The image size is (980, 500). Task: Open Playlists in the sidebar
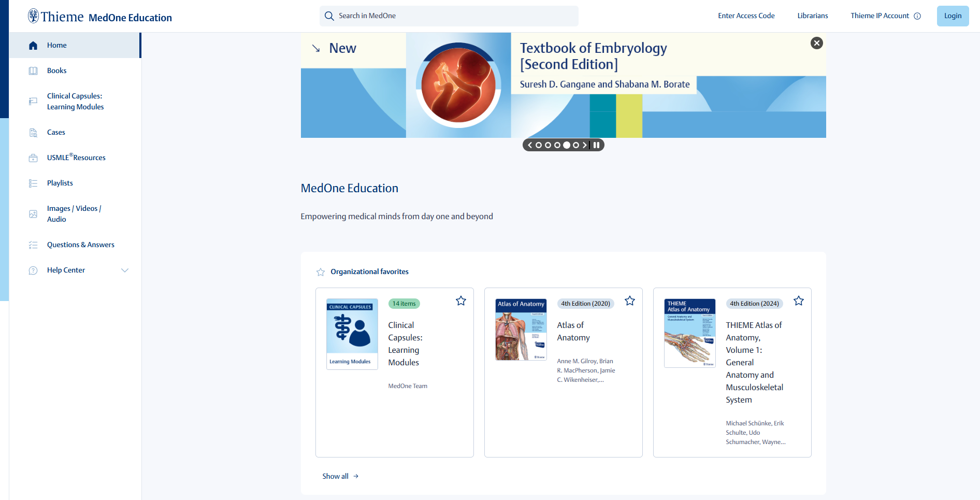pyautogui.click(x=75, y=183)
